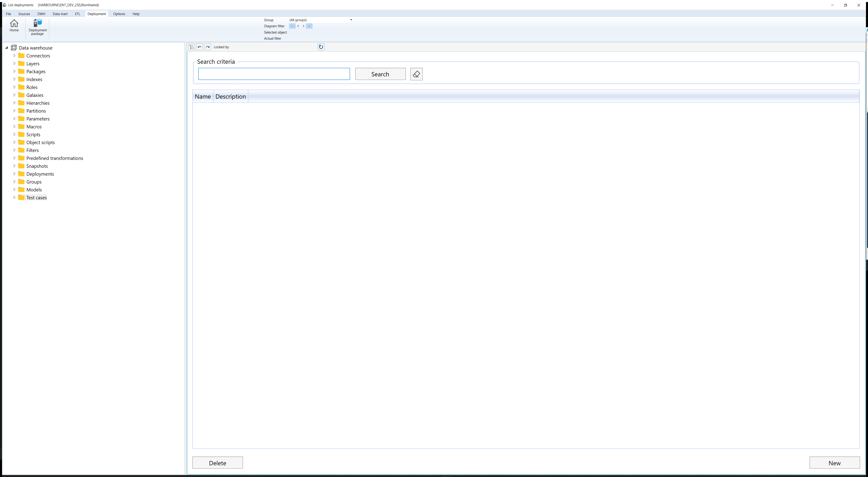Screen dimensions: 868x477
Task: Select Groups in the tree
Action: pyautogui.click(x=34, y=182)
